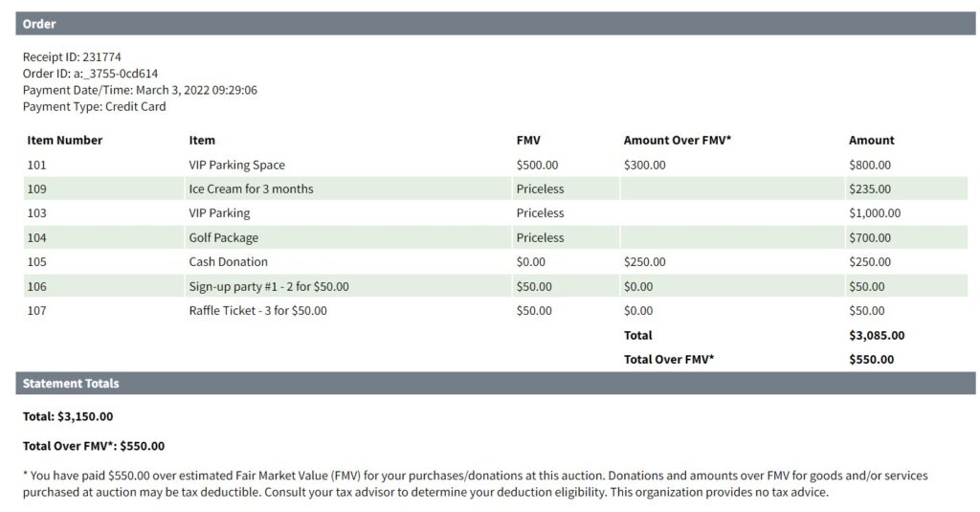Image resolution: width=980 pixels, height=512 pixels.
Task: Click the Statement Totals section header
Action: (x=71, y=384)
